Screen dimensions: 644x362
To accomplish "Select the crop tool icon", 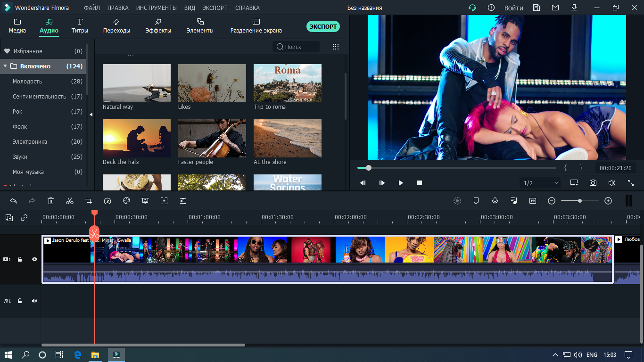I will [89, 201].
